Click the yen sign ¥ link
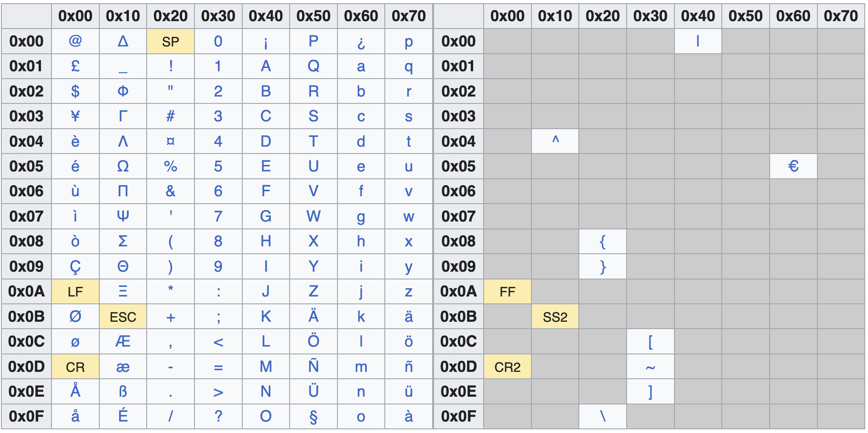The height and width of the screenshot is (433, 868). [75, 116]
